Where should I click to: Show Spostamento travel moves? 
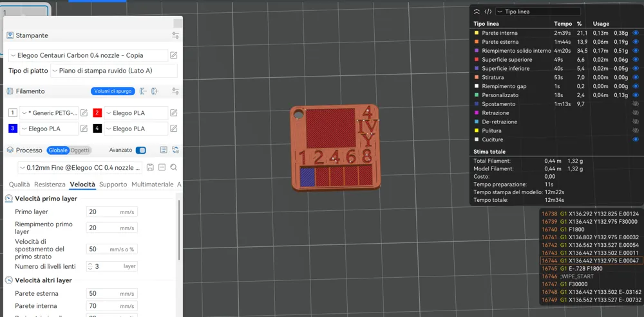[x=636, y=104]
